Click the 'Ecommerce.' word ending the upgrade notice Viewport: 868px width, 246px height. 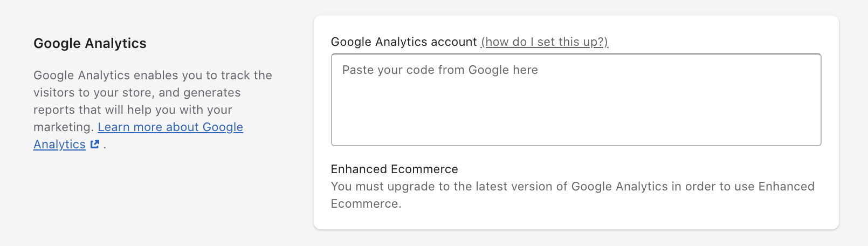click(x=366, y=204)
